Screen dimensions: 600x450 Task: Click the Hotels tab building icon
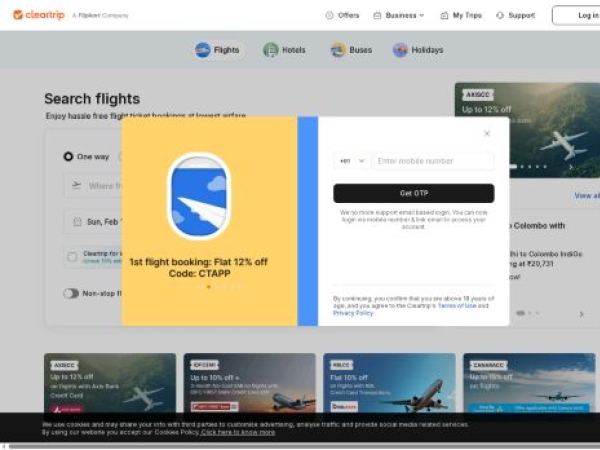[271, 50]
